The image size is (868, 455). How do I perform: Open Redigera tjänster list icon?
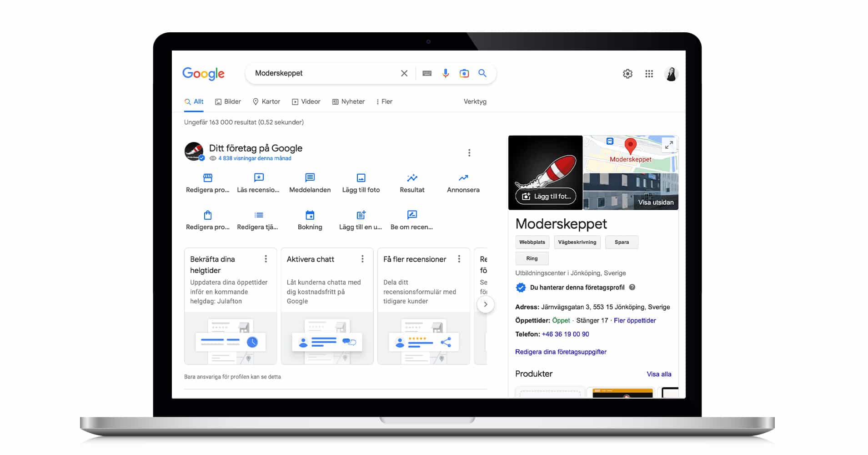click(259, 215)
